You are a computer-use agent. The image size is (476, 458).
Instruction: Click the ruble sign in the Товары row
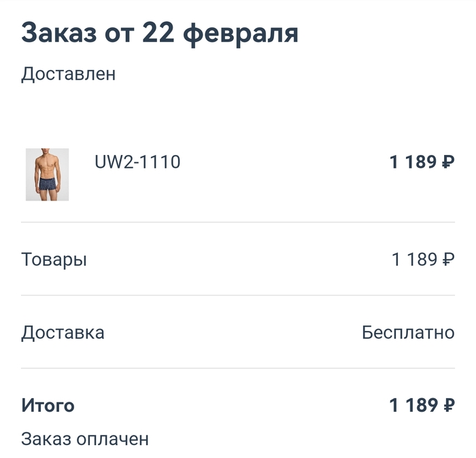pos(448,260)
